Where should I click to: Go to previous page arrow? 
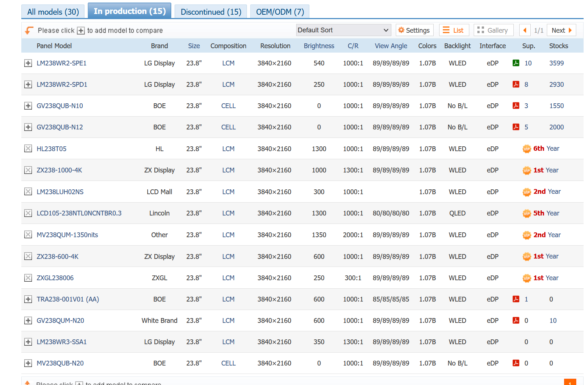click(x=525, y=30)
